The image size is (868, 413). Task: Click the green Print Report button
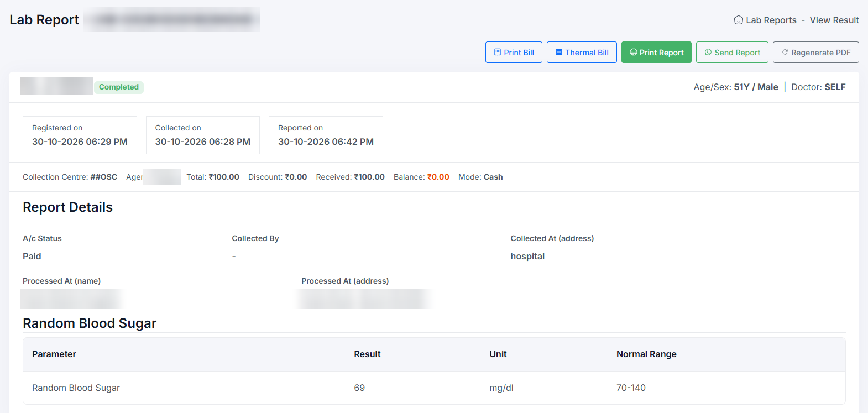coord(656,53)
